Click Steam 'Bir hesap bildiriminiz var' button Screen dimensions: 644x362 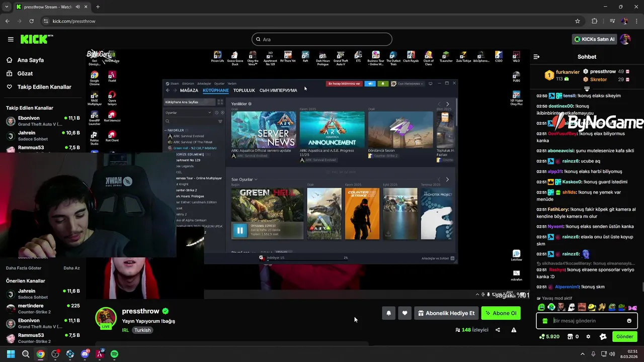(344, 83)
